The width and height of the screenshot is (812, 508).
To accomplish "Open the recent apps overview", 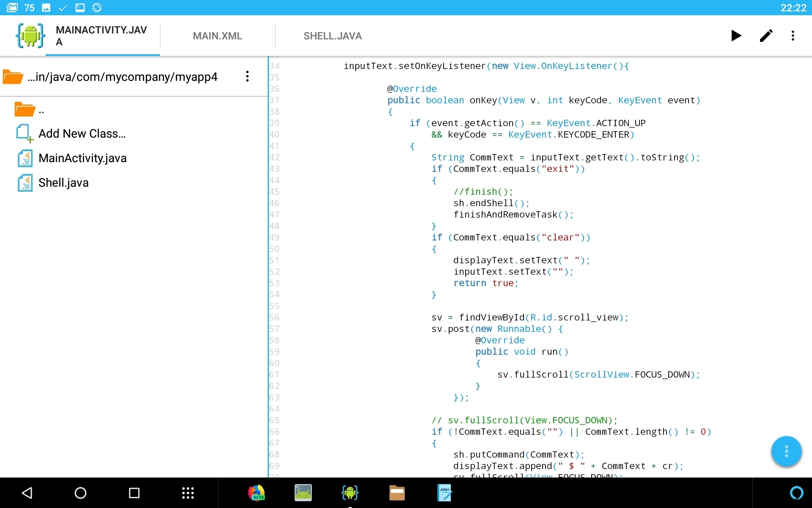I will (x=134, y=493).
